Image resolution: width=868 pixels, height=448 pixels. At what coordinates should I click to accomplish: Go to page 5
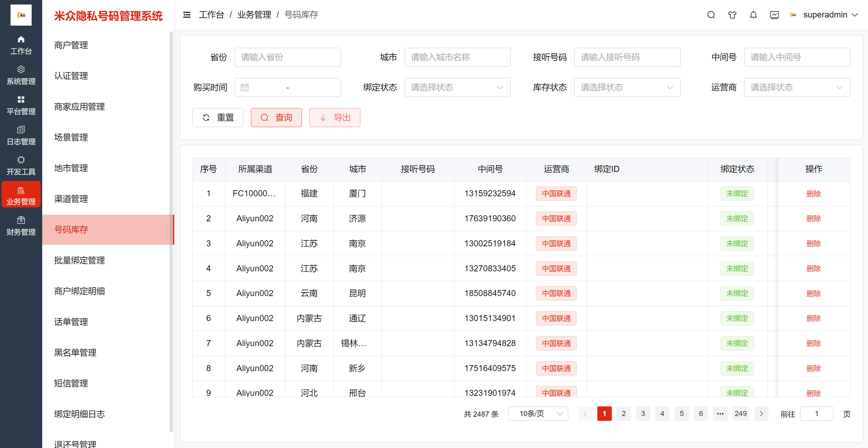point(682,414)
